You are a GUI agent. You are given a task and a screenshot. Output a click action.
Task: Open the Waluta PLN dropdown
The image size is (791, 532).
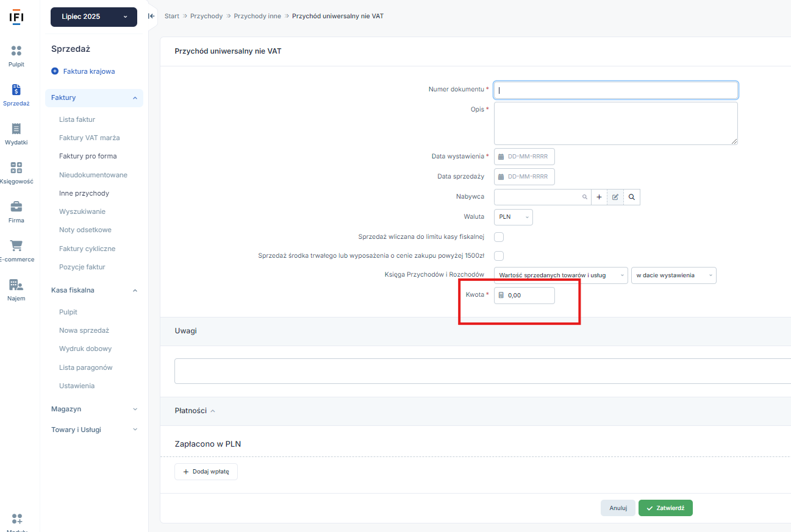(514, 217)
